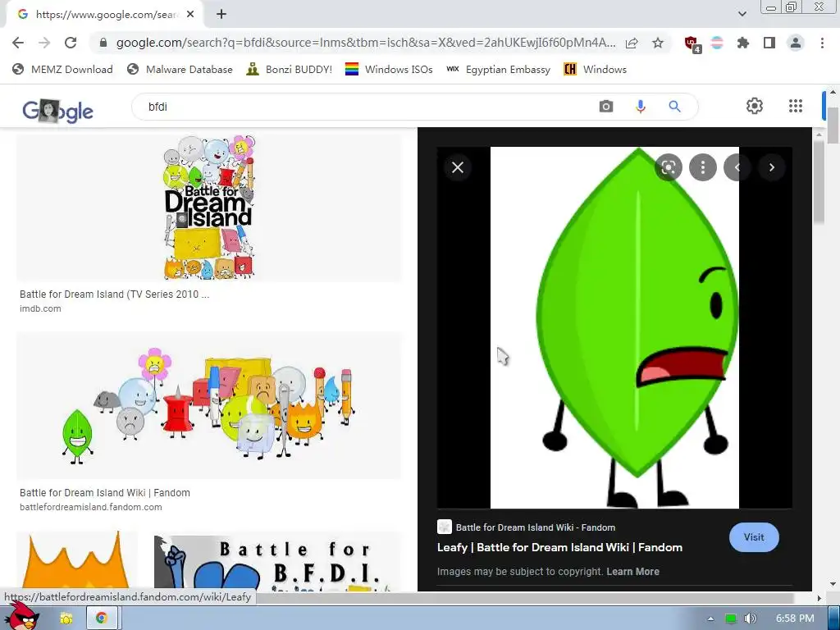Open Leafy | Battle for Dream Island Wiki title

coord(559,547)
